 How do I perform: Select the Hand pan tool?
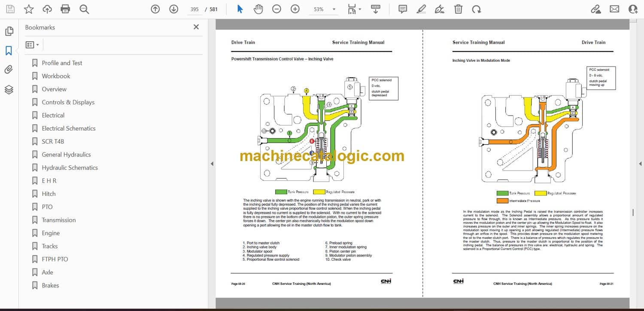pos(258,9)
